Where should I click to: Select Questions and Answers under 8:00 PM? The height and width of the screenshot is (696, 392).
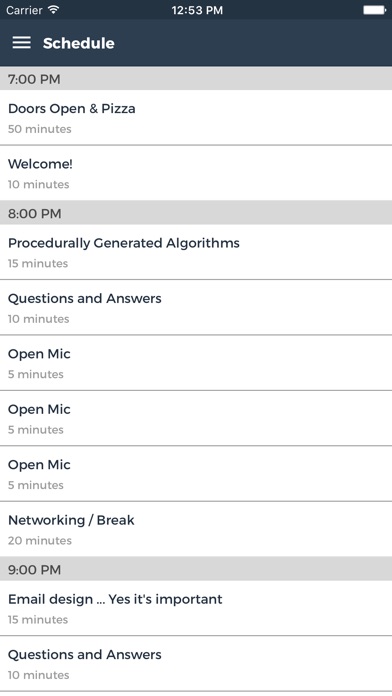pyautogui.click(x=196, y=307)
